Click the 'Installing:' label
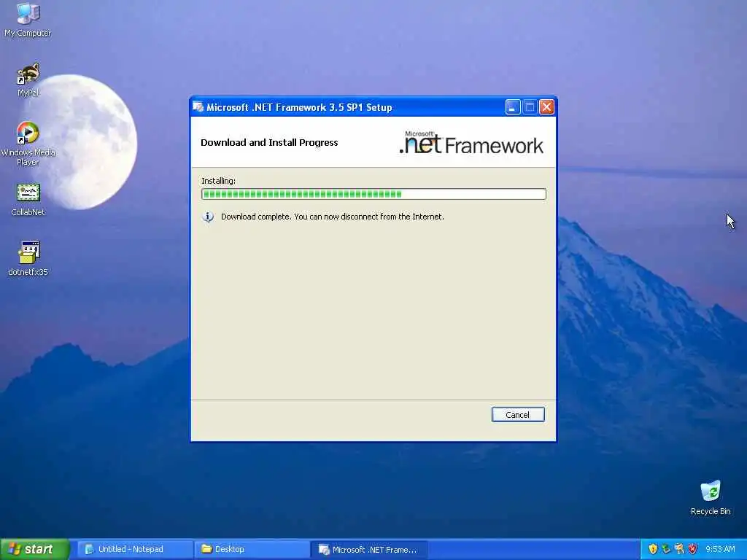 tap(218, 181)
